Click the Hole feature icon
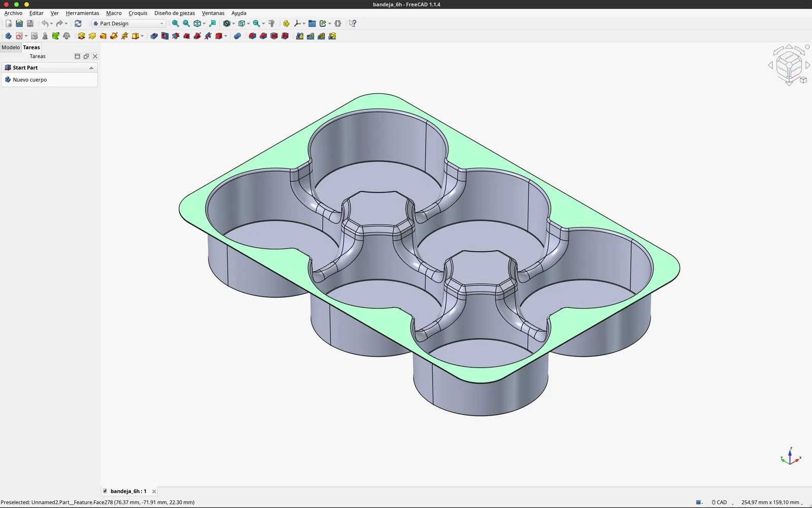This screenshot has height=508, width=812. pos(165,36)
